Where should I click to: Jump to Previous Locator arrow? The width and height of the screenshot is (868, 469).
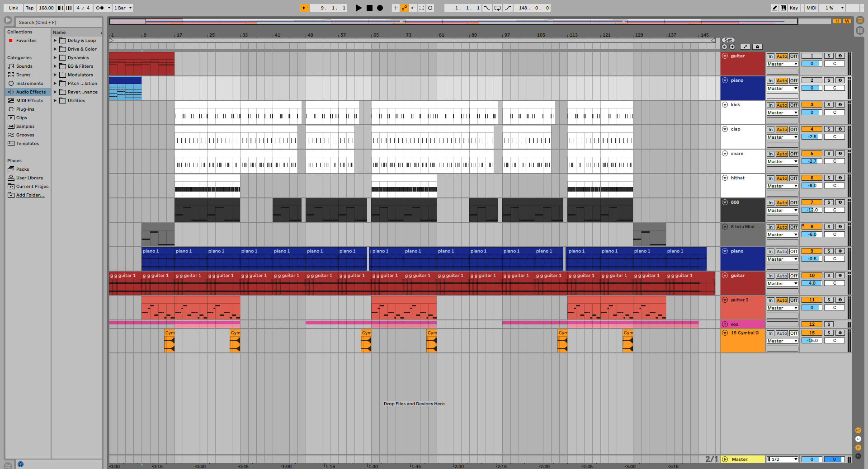pos(725,47)
